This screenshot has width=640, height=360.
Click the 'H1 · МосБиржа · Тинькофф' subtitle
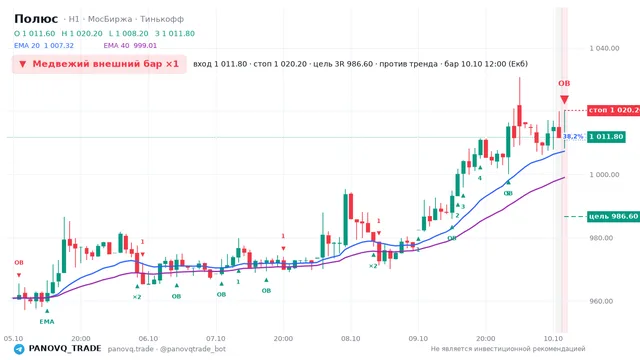point(126,19)
